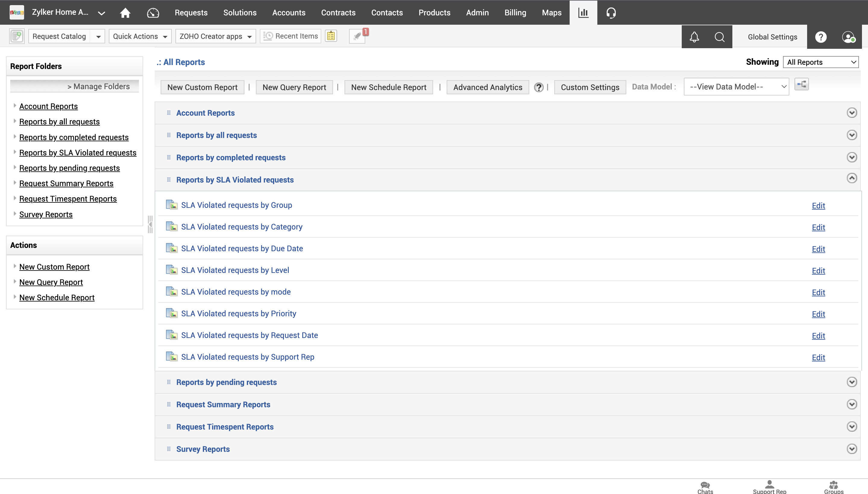The height and width of the screenshot is (494, 868).
Task: Open the Showing All Reports dropdown
Action: coord(820,62)
